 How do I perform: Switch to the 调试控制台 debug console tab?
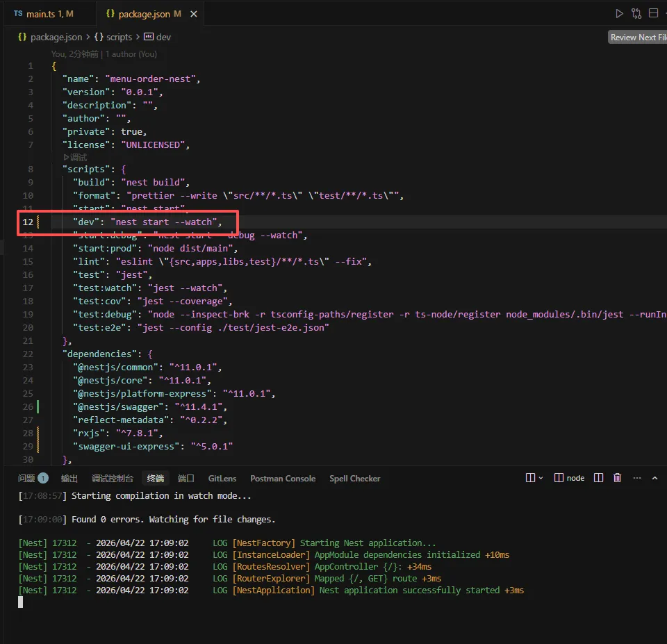pyautogui.click(x=113, y=478)
